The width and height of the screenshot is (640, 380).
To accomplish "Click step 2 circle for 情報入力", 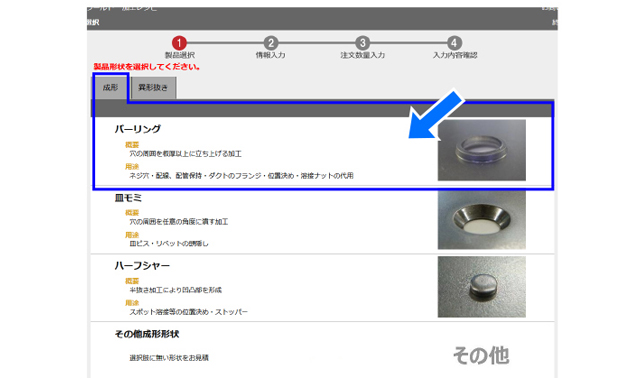I will point(271,43).
